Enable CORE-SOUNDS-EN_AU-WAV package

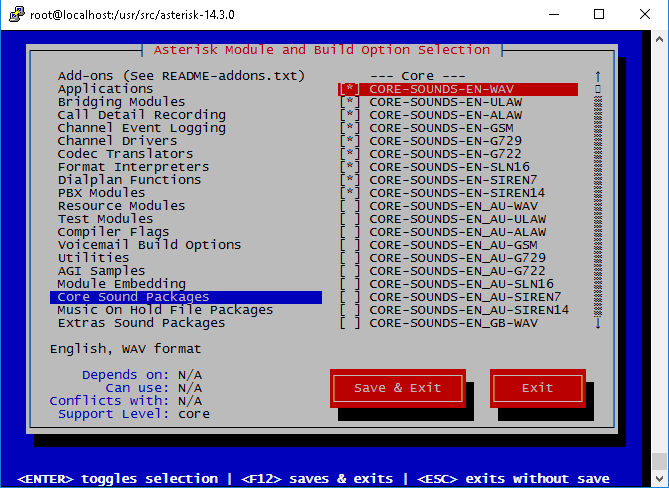[x=350, y=206]
